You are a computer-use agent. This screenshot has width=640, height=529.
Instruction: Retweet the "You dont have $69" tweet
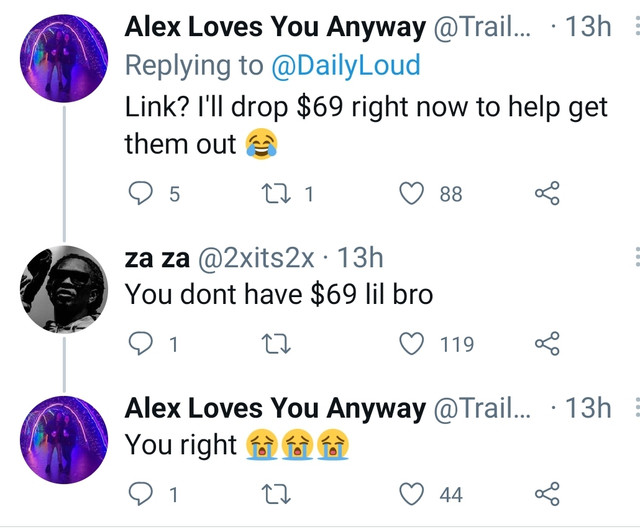tap(276, 344)
